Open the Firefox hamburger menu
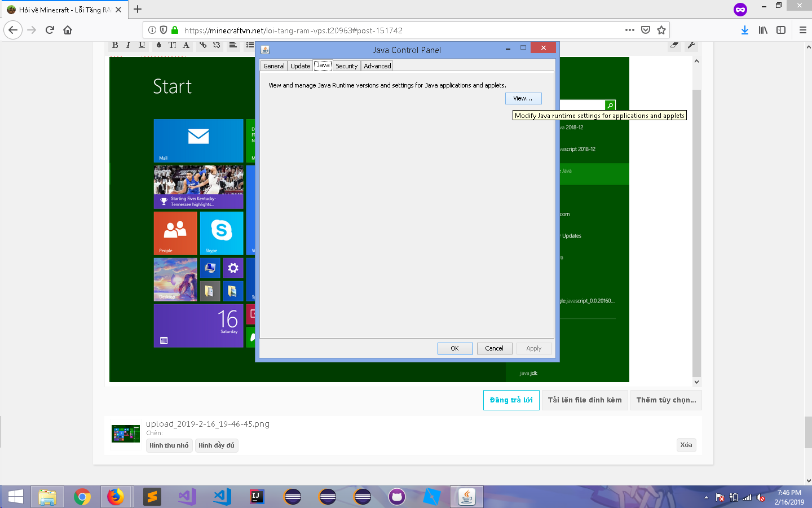The image size is (812, 508). [802, 30]
